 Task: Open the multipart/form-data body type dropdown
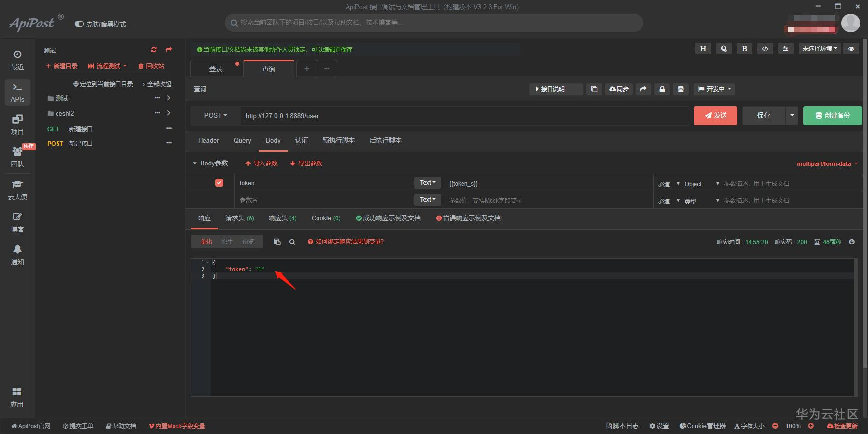pos(827,164)
